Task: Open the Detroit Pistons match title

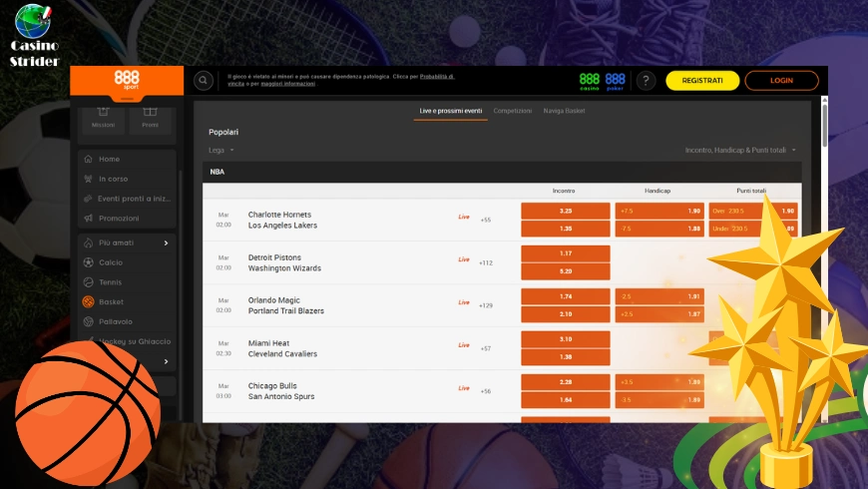Action: pos(274,257)
